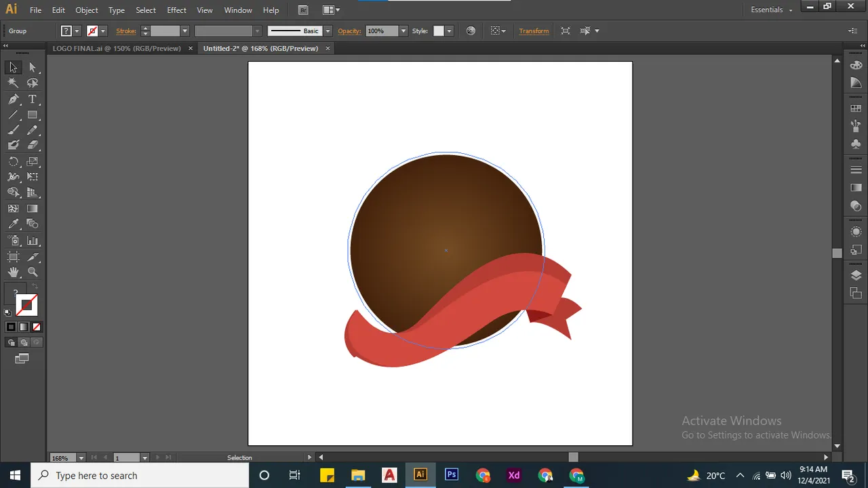Select the Line Segment tool
Image resolution: width=868 pixels, height=488 pixels.
[x=13, y=115]
